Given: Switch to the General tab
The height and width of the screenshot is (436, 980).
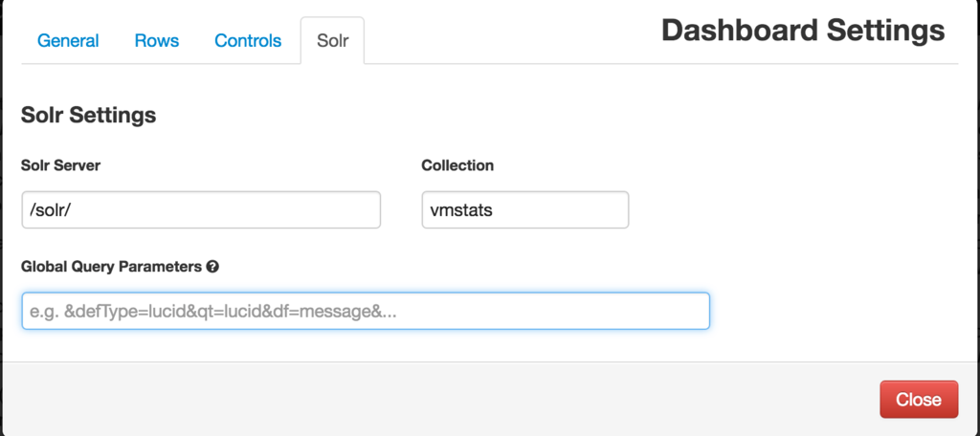Looking at the screenshot, I should pos(68,40).
